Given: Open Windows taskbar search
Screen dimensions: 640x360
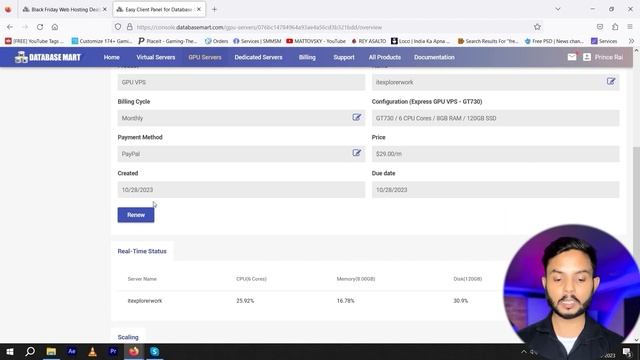Looking at the screenshot, I should tap(30, 351).
